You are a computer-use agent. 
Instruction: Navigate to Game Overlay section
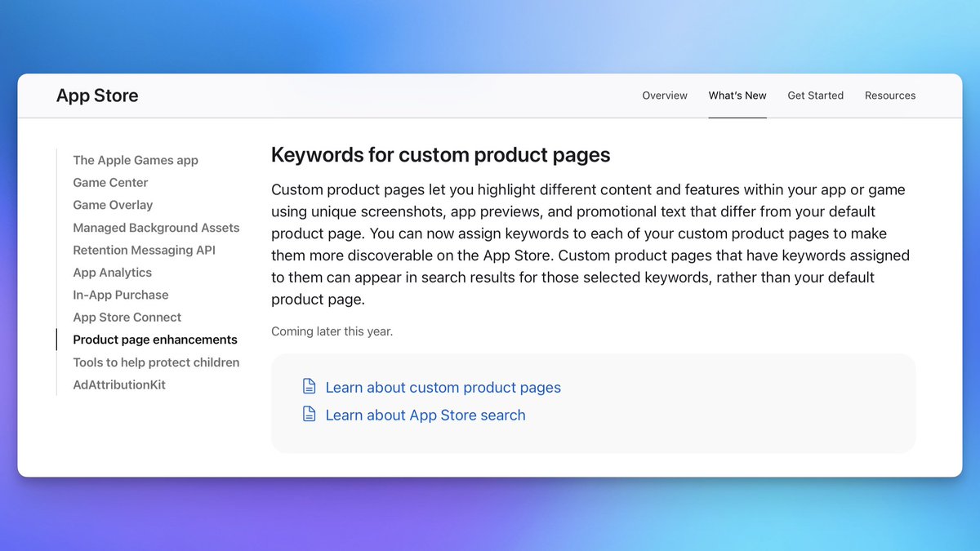pos(113,205)
